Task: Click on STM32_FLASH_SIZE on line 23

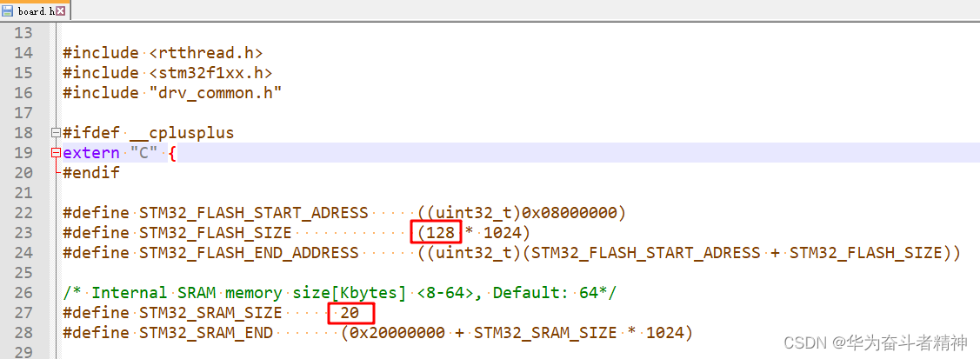Action: (216, 233)
